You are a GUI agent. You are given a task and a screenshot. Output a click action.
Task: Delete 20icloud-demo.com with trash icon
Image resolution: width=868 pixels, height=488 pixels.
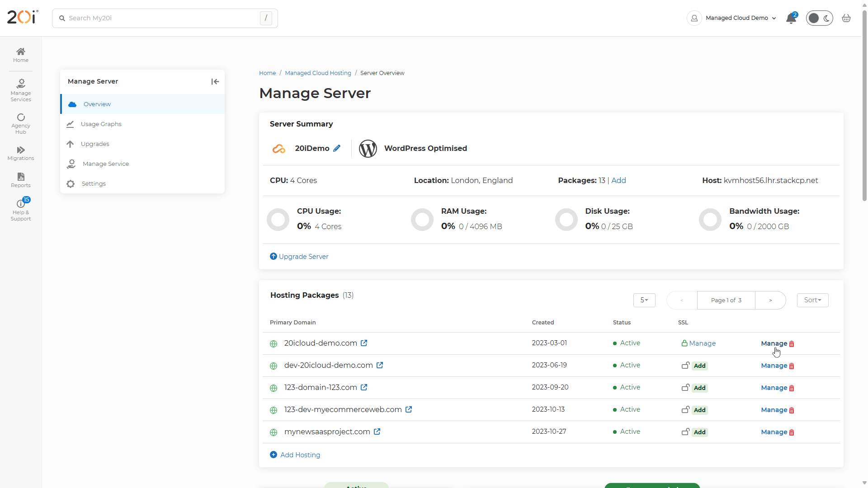point(792,344)
